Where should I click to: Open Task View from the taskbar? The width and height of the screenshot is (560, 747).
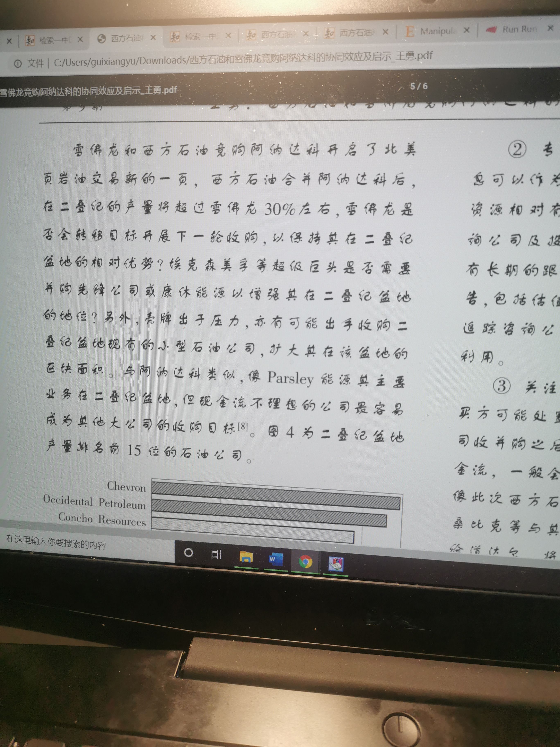[216, 554]
